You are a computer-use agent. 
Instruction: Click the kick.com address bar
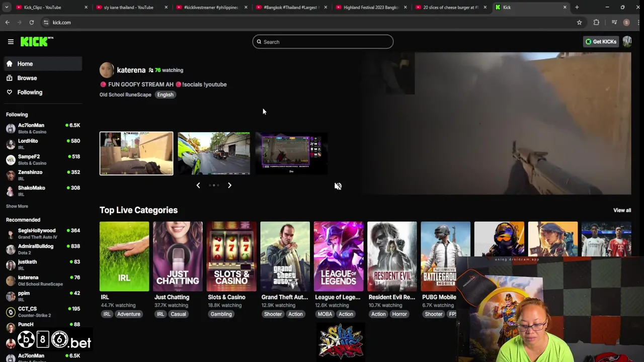(312, 22)
